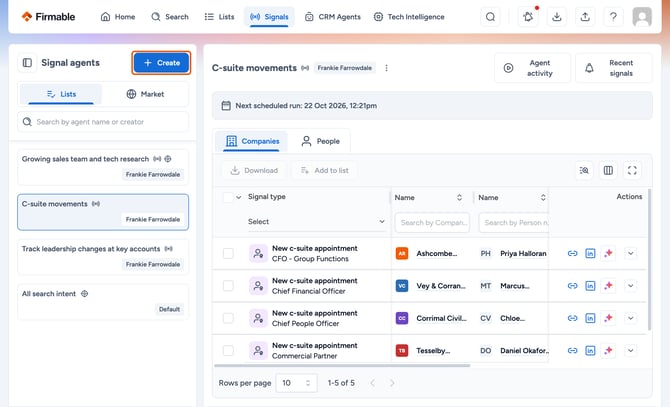Sort by person Name column

(543, 197)
